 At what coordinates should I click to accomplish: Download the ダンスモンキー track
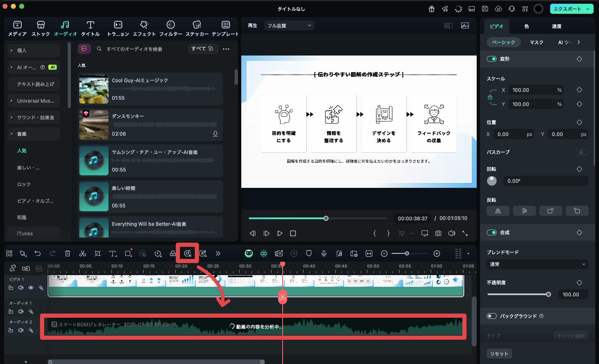point(215,134)
